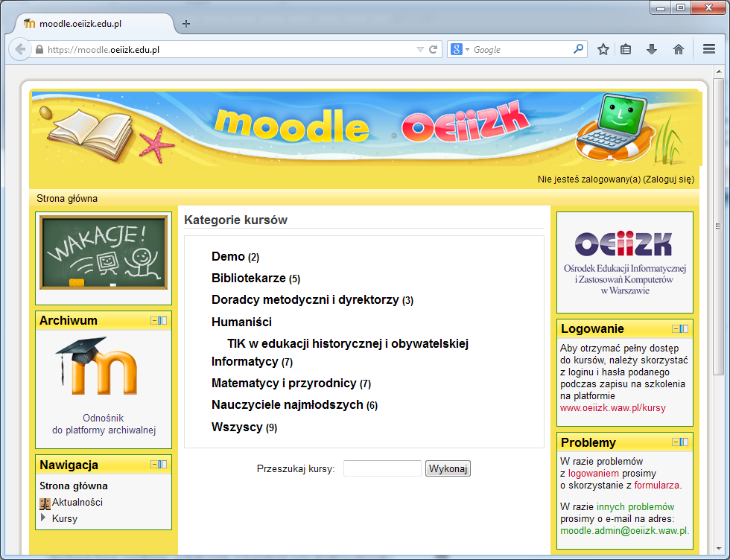The height and width of the screenshot is (560, 730).
Task: Follow Odnośnik do platformy archiwalnej link
Action: pyautogui.click(x=104, y=424)
